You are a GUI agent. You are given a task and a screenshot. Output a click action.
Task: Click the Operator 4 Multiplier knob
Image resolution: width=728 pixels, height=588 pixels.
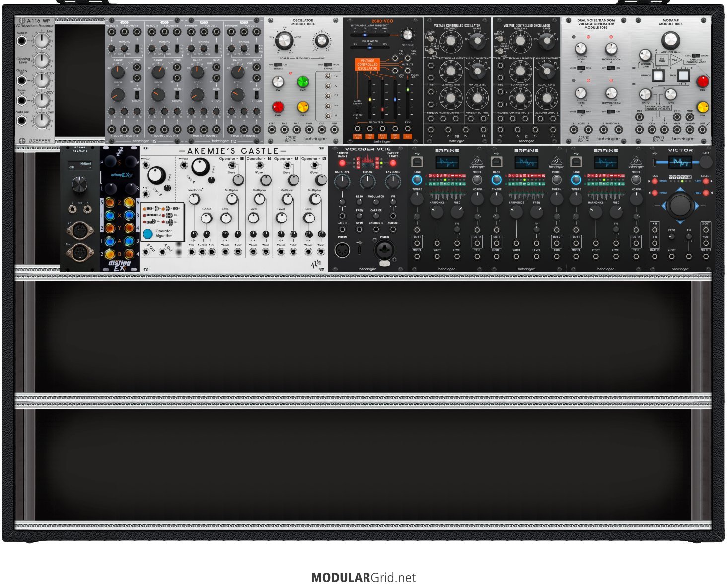(x=315, y=199)
